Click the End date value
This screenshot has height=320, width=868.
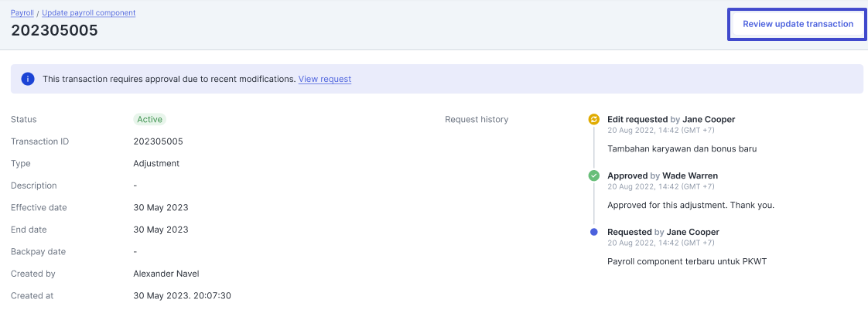[161, 230]
